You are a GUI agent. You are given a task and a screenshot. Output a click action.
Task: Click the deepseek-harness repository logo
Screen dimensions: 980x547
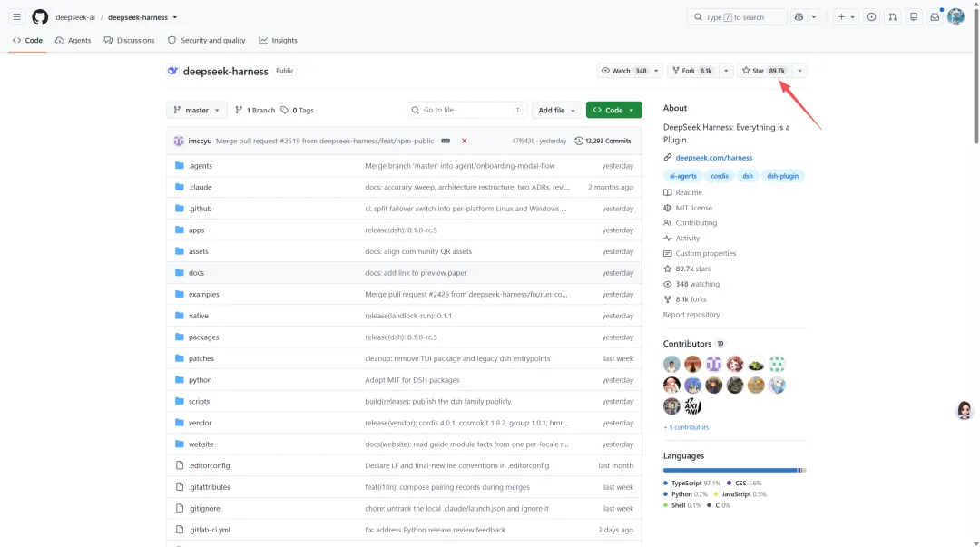[x=172, y=71]
